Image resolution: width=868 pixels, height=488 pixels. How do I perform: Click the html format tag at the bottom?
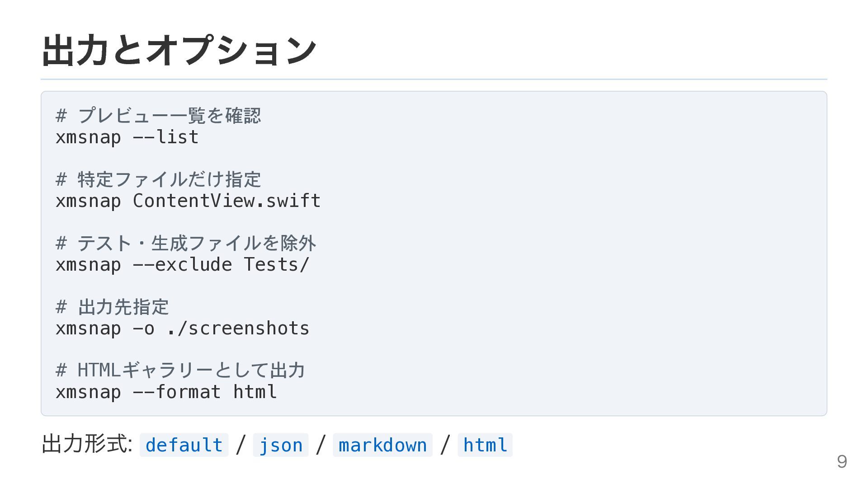485,445
